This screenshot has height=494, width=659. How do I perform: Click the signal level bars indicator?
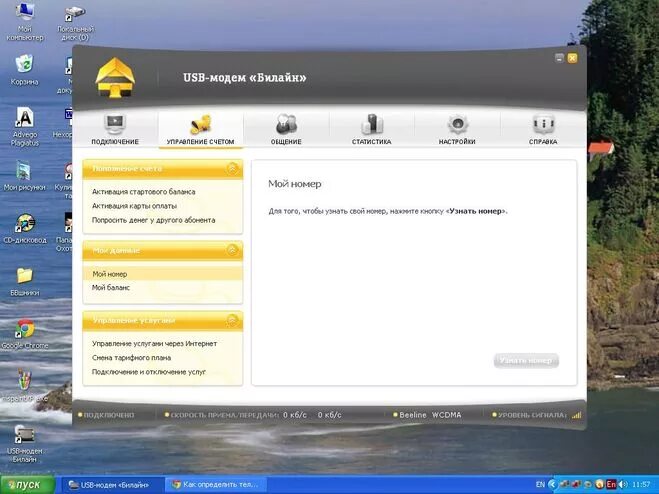(x=577, y=415)
